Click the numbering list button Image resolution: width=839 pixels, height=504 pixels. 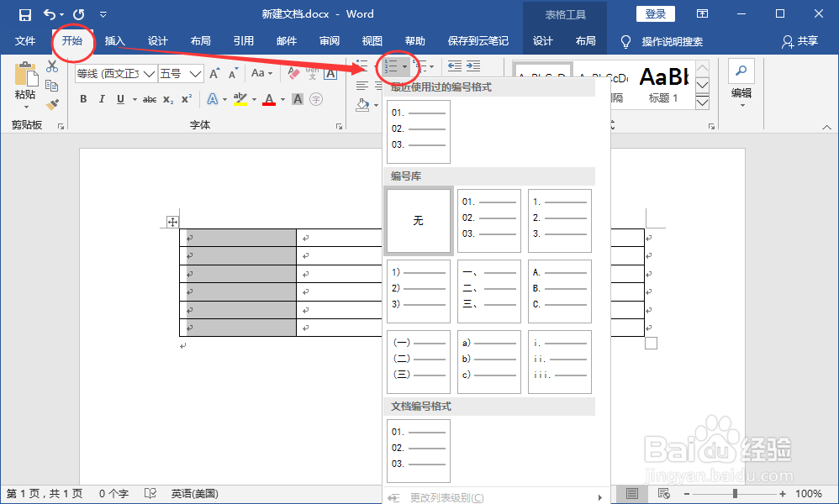391,66
